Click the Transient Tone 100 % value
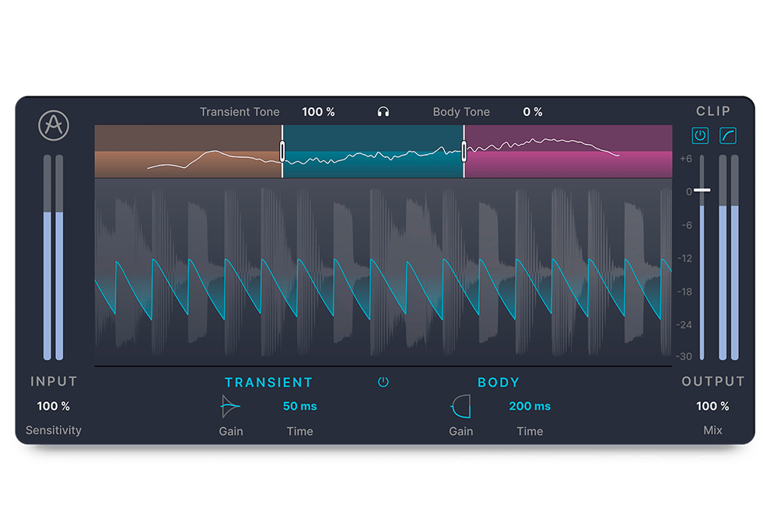The width and height of the screenshot is (763, 532). click(318, 112)
